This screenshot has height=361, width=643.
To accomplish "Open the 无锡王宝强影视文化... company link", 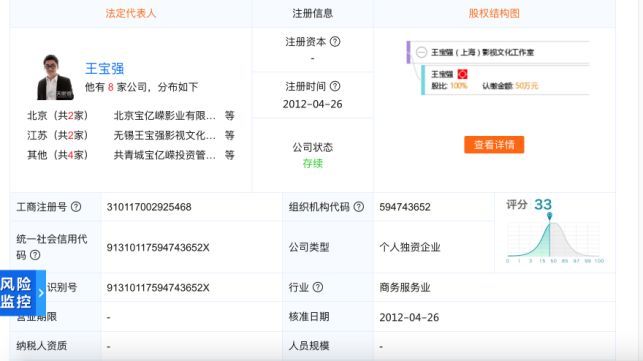I will [164, 135].
